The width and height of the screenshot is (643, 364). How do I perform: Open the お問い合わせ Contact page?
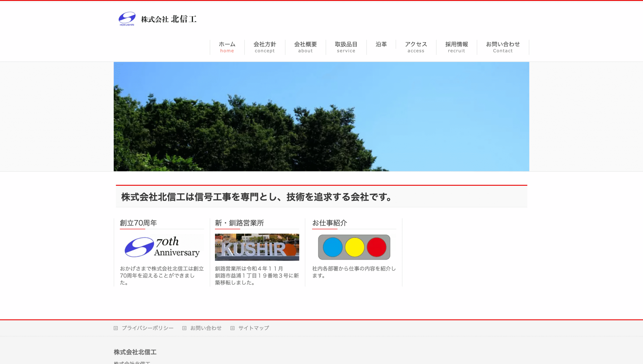[503, 47]
